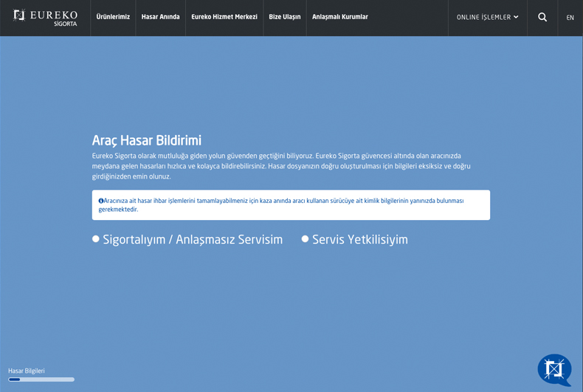Select Servis Yetkilisiyim radio option

tap(305, 239)
